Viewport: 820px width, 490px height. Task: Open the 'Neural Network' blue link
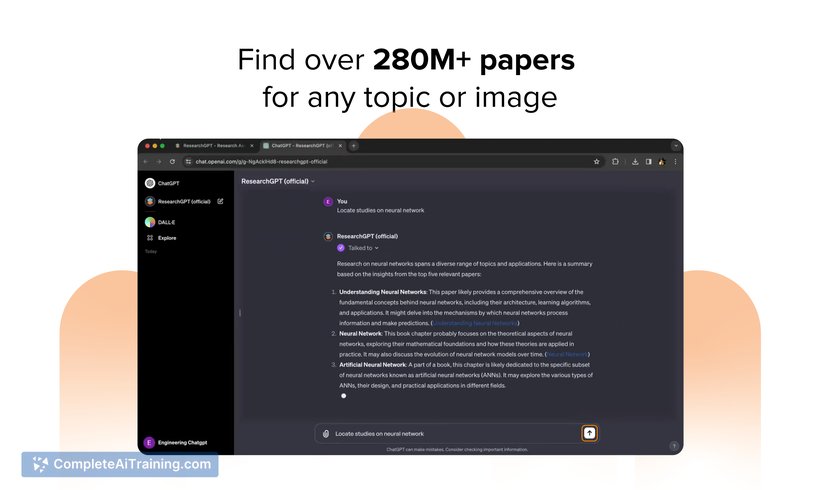point(567,355)
